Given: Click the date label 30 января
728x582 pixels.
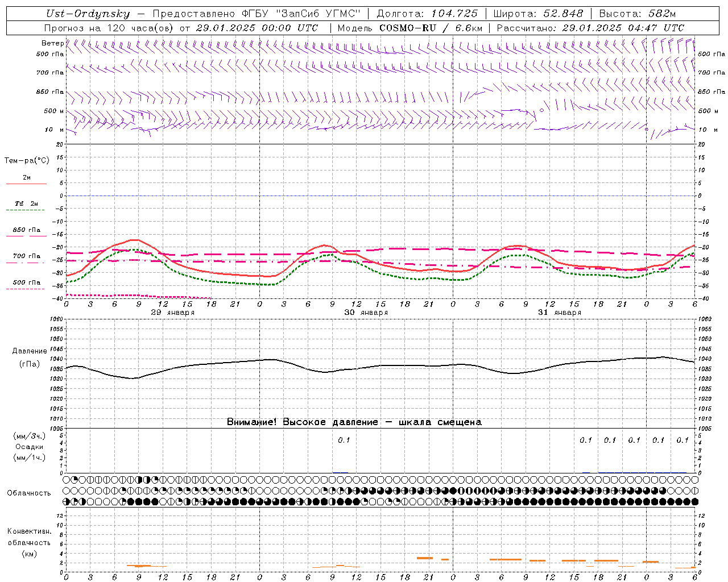Looking at the screenshot, I should point(366,313).
